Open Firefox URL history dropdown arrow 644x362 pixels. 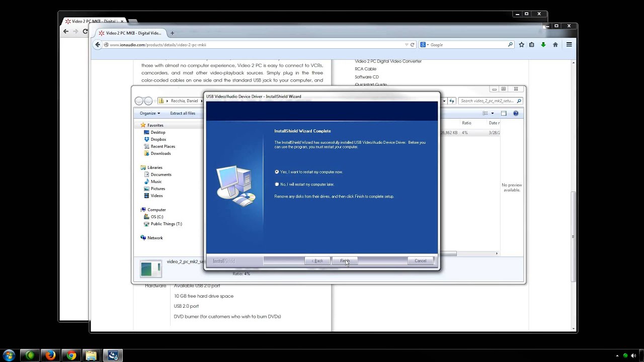point(407,45)
